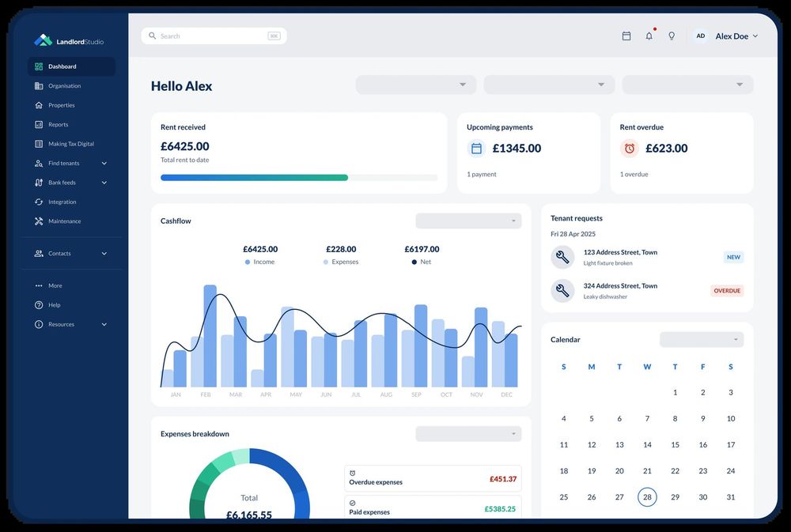This screenshot has height=532, width=791.
Task: Open the Light fixture broken request
Action: point(647,257)
